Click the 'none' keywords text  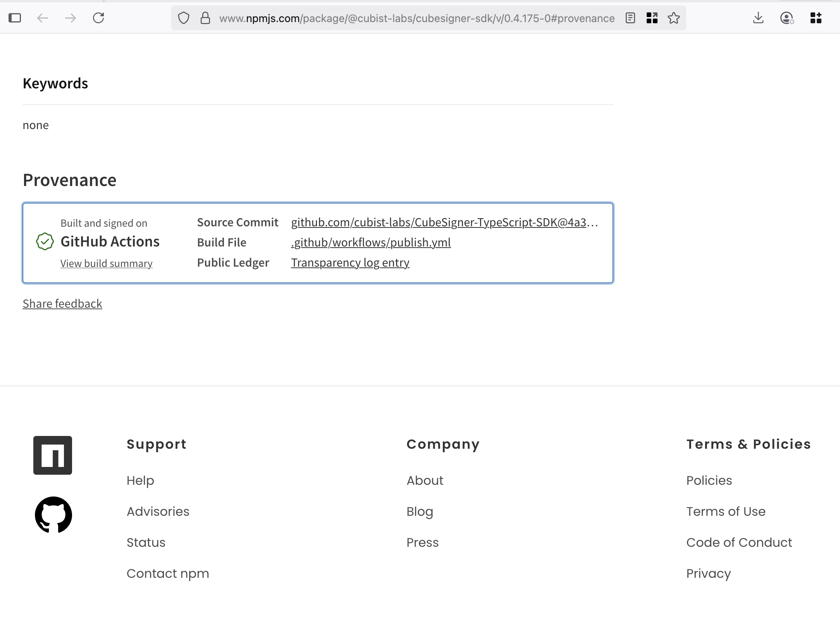tap(36, 125)
